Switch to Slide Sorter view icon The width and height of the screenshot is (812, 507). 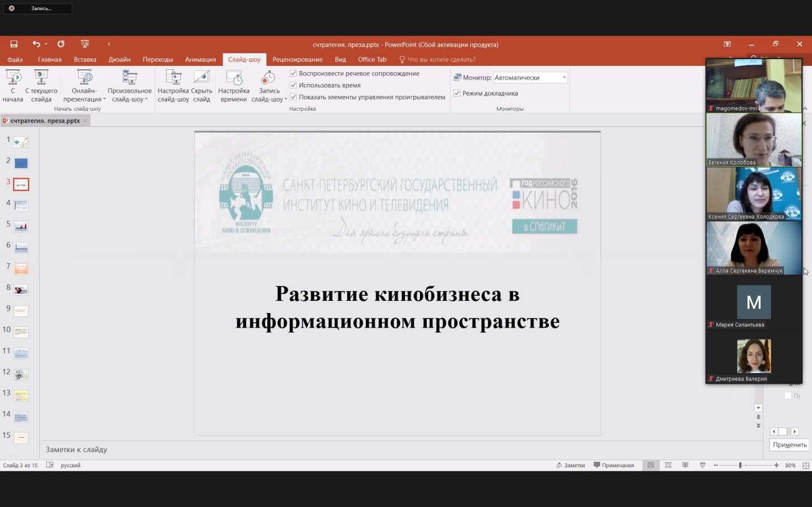click(x=668, y=465)
